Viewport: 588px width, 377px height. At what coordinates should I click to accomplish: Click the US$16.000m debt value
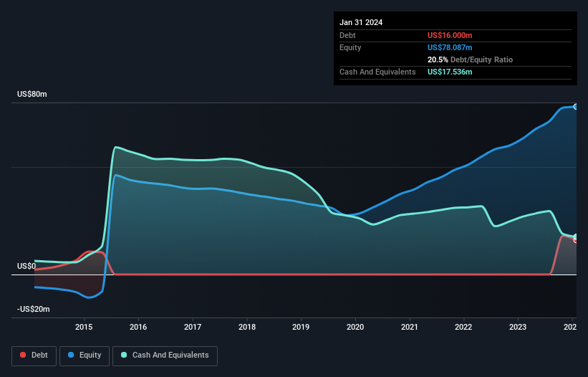point(450,35)
